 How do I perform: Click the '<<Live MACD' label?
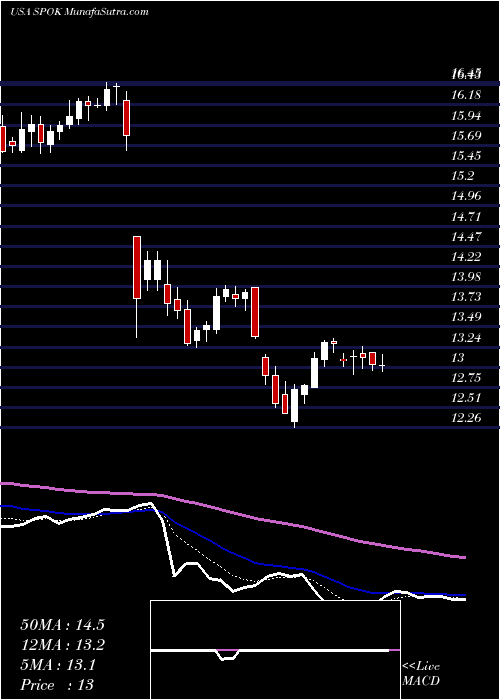(x=421, y=674)
